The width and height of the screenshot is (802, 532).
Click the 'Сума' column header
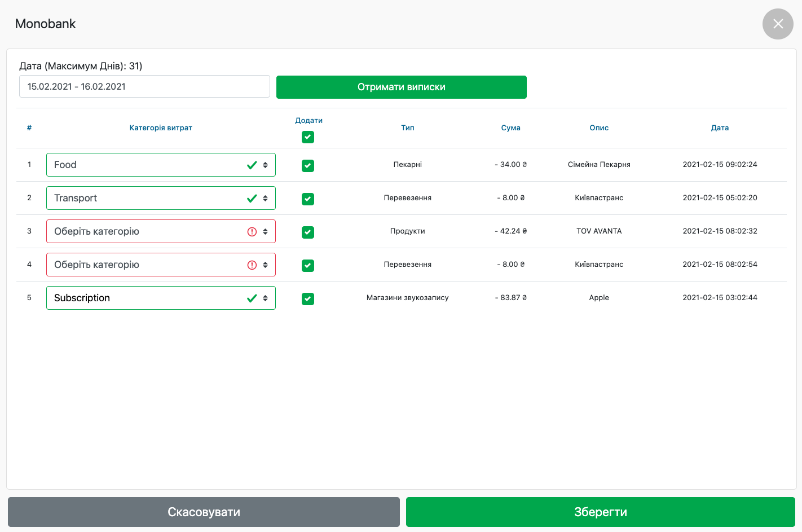510,128
